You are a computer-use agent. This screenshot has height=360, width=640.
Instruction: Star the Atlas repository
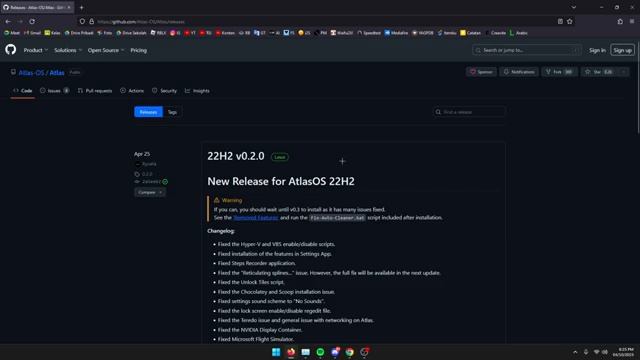[599, 72]
